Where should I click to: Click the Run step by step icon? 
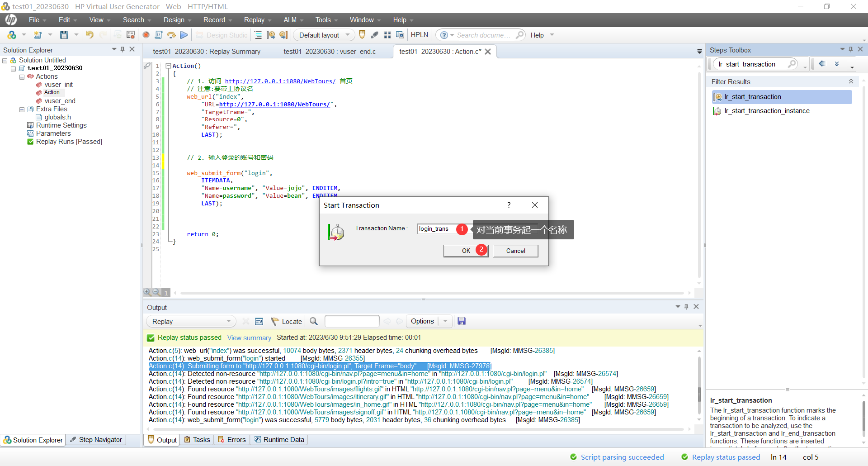click(171, 35)
